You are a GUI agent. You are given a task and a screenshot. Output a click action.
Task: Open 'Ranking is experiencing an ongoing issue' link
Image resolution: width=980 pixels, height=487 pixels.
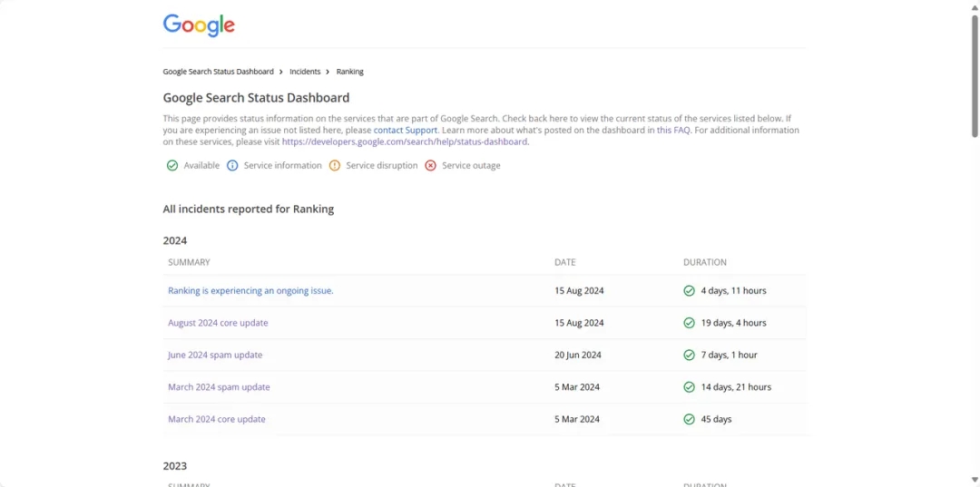[250, 291]
